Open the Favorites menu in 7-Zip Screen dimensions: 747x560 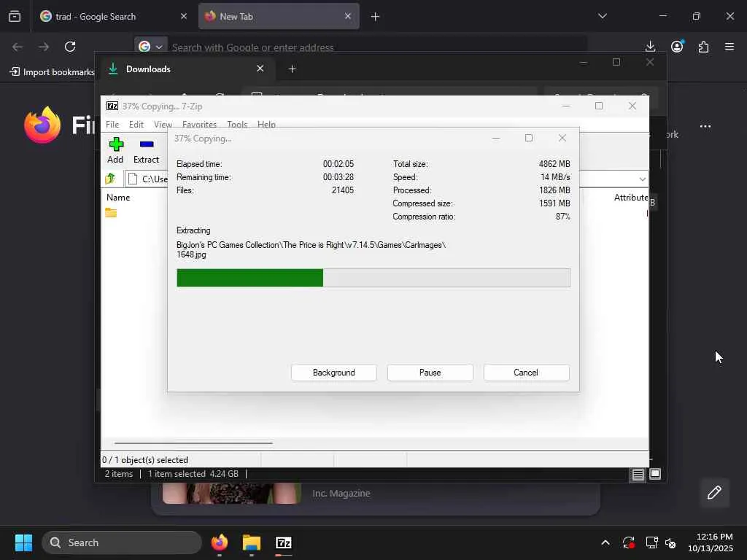point(199,124)
